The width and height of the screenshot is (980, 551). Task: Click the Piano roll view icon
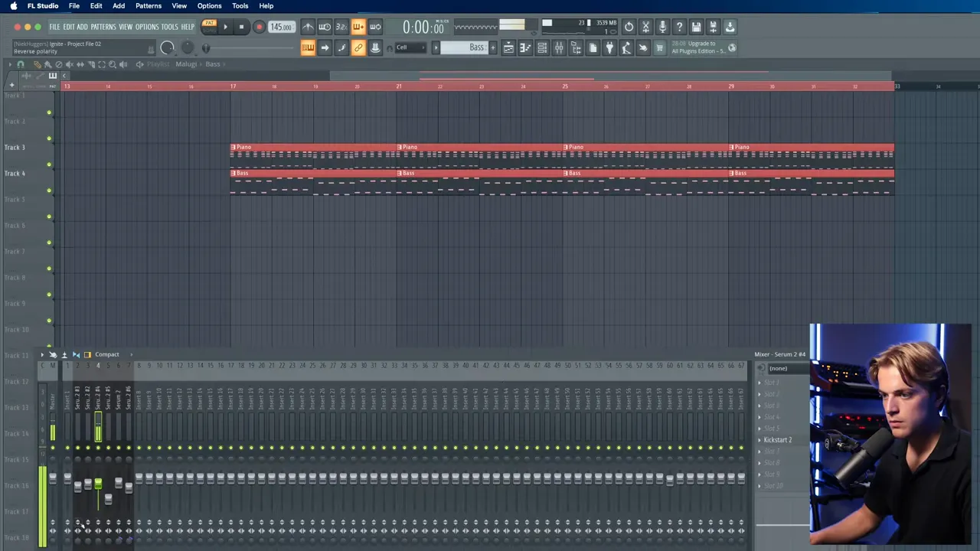(525, 48)
